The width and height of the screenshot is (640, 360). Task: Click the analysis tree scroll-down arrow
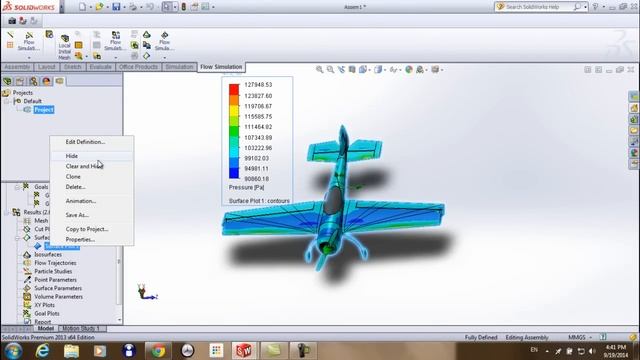pos(119,320)
